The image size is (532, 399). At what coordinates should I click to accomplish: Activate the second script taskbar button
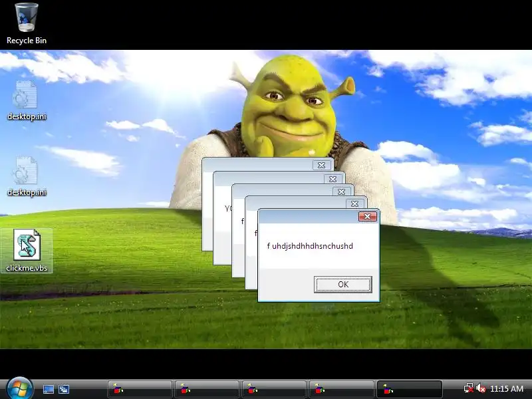(x=207, y=389)
